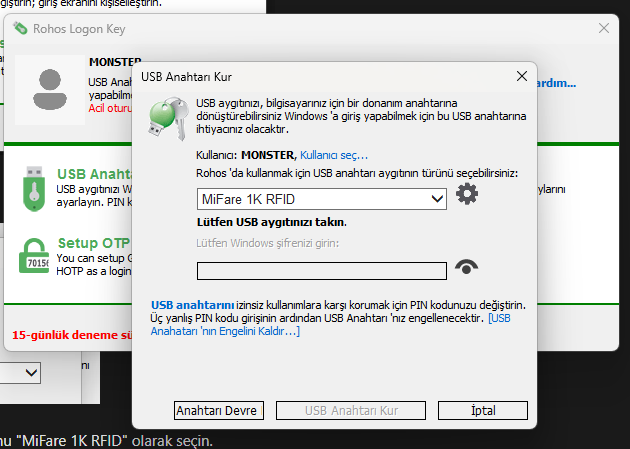Open USB Anahatarı'nın Engelini Kaldır link

point(330,325)
